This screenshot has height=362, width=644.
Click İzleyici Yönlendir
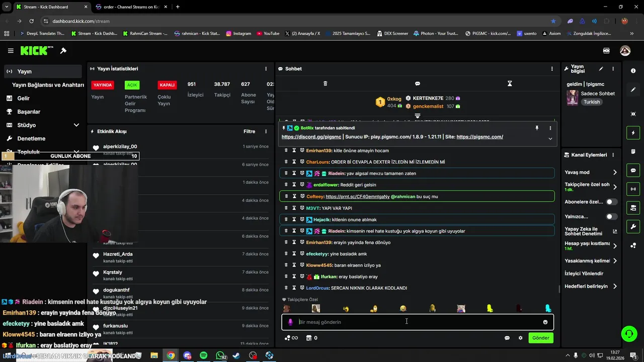584,274
